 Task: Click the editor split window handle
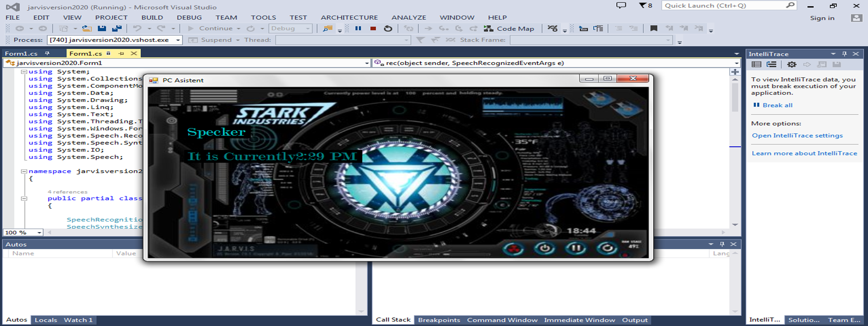735,72
